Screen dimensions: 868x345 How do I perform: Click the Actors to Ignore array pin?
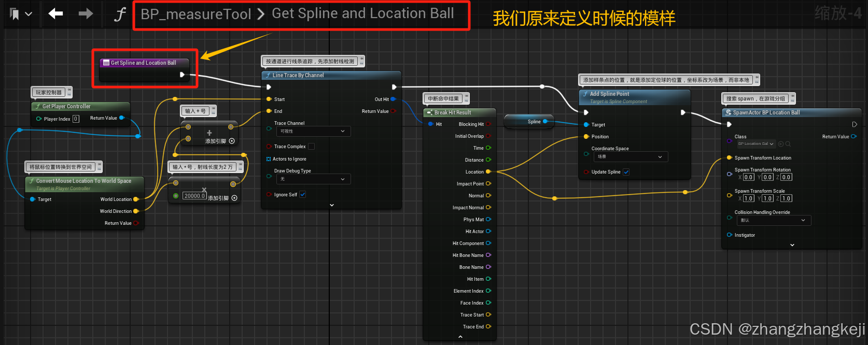coord(269,159)
